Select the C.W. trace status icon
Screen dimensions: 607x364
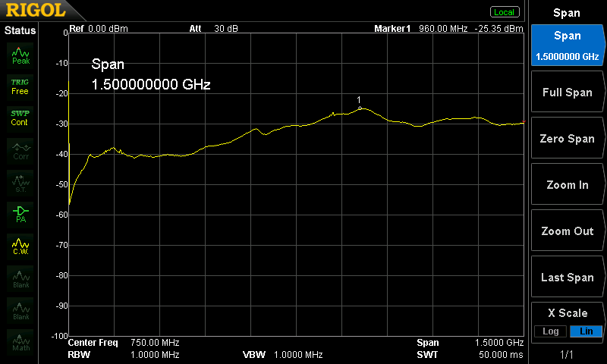pos(20,246)
